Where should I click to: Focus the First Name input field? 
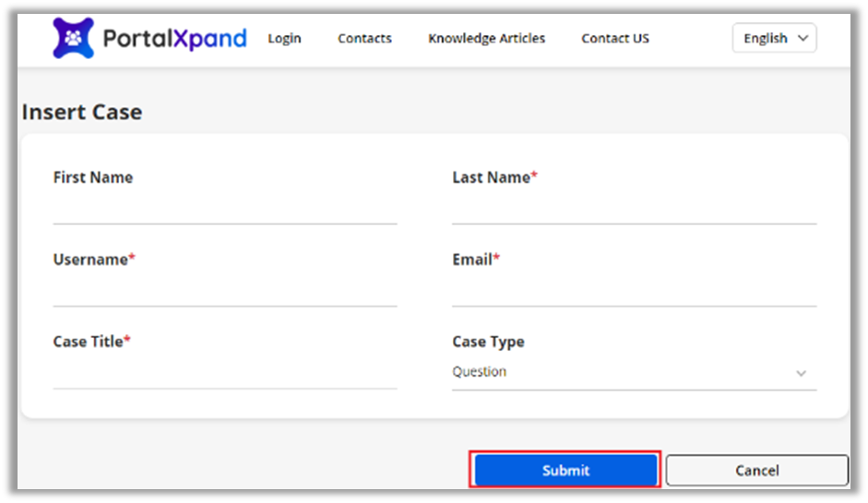[224, 209]
